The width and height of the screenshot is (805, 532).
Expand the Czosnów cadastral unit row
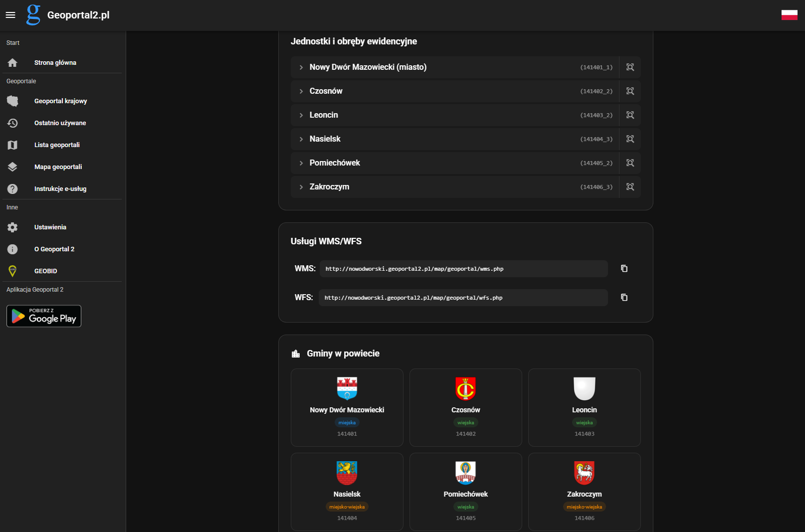pyautogui.click(x=301, y=91)
